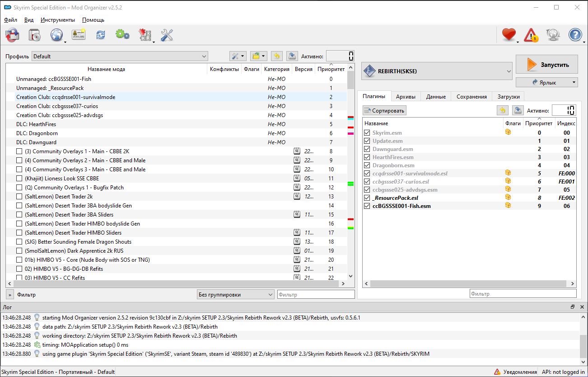The image size is (588, 377).
Task: Click the warning notifications triangle icon
Action: [x=531, y=35]
